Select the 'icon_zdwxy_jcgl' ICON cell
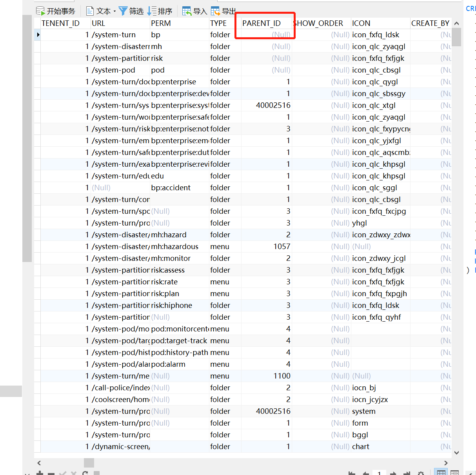476x475 pixels. (381, 258)
